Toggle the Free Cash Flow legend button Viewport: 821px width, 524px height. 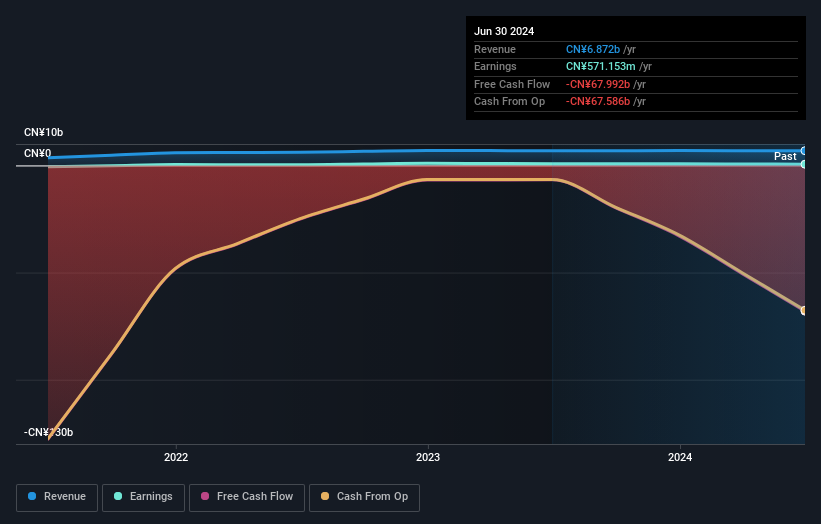point(247,497)
